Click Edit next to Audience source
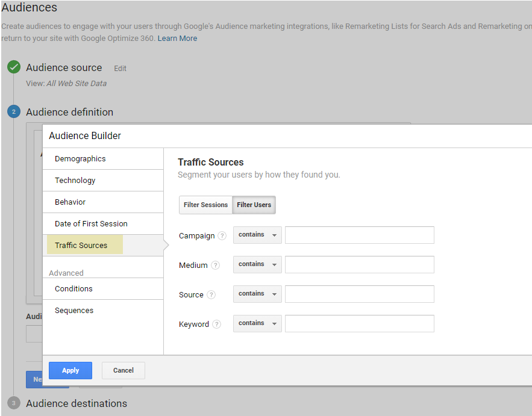This screenshot has width=532, height=416. point(120,69)
